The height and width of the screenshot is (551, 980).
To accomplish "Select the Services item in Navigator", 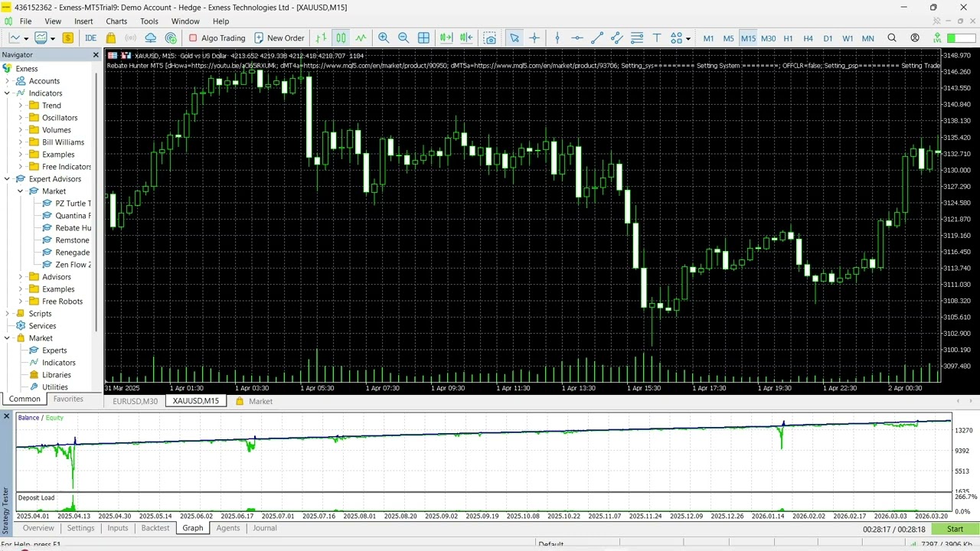I will (x=35, y=326).
